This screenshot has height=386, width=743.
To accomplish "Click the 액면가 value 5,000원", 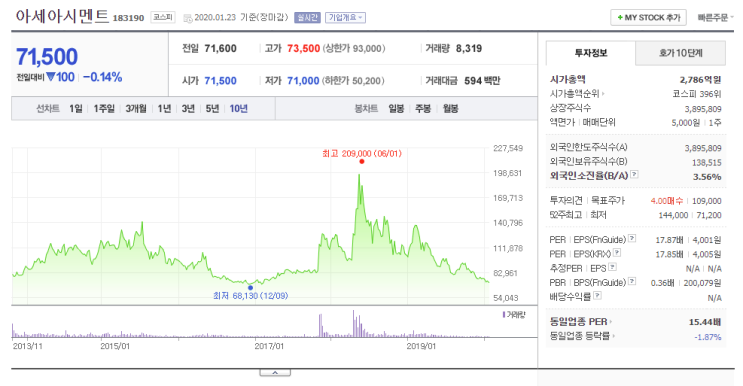I will point(685,123).
